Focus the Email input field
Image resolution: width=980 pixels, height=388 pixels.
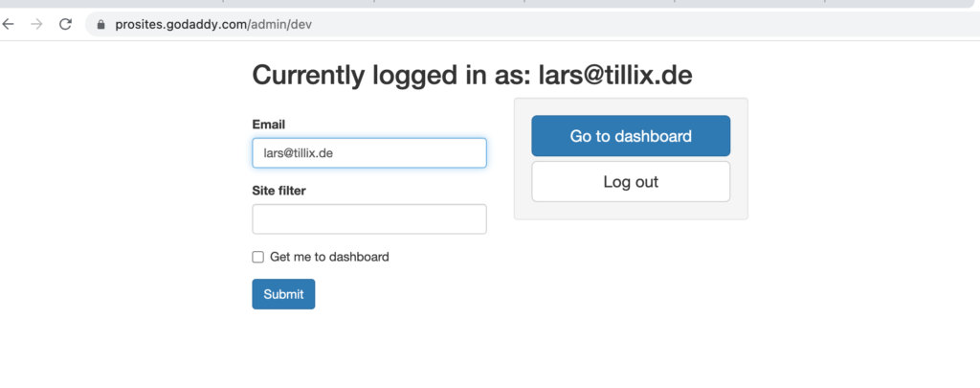click(x=369, y=153)
